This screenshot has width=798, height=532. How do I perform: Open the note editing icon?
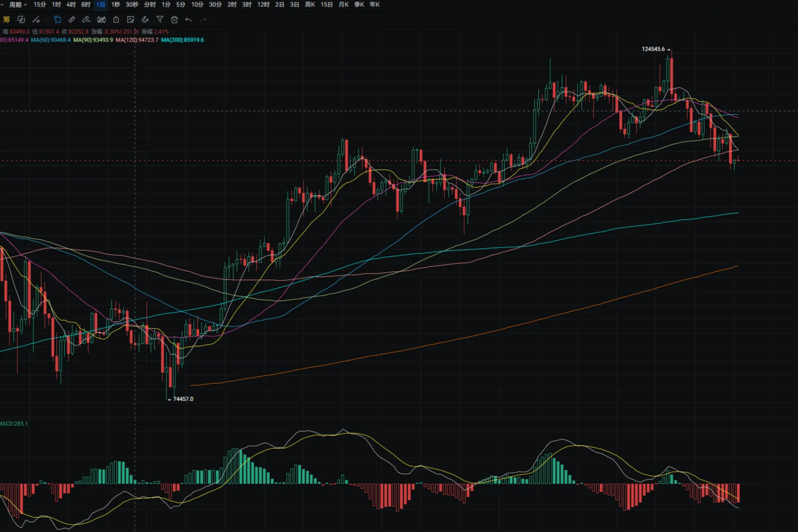(131, 20)
